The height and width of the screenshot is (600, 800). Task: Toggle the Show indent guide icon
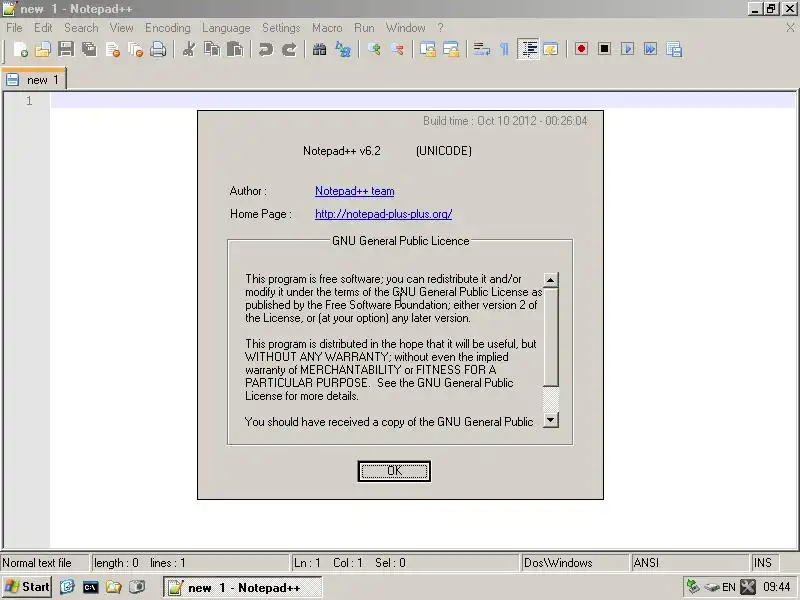coord(528,49)
